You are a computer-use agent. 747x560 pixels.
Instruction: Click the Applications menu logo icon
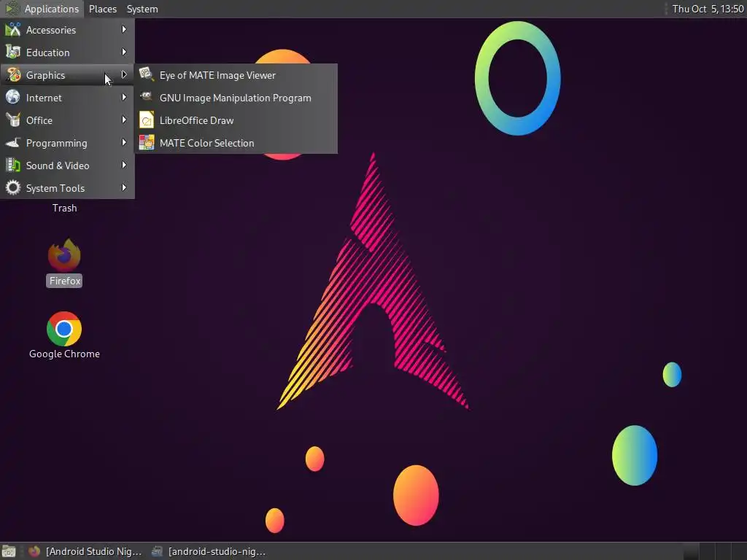(12, 9)
